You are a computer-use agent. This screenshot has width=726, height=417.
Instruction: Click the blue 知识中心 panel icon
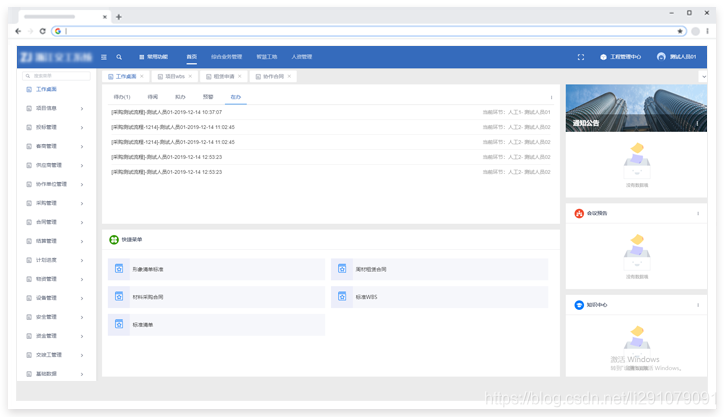[x=579, y=305]
